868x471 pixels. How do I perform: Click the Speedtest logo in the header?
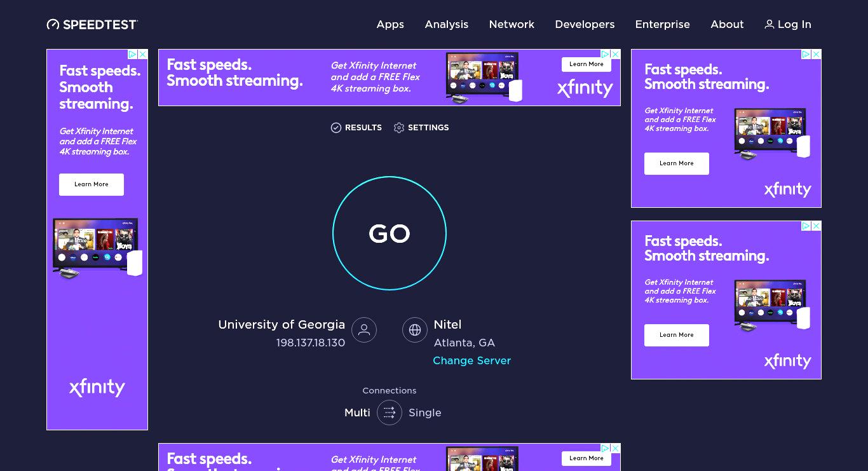pos(92,25)
